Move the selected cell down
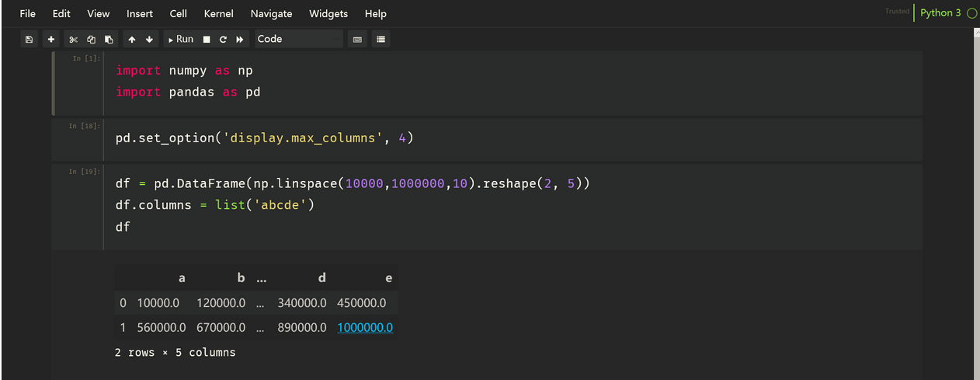980x380 pixels. [149, 39]
